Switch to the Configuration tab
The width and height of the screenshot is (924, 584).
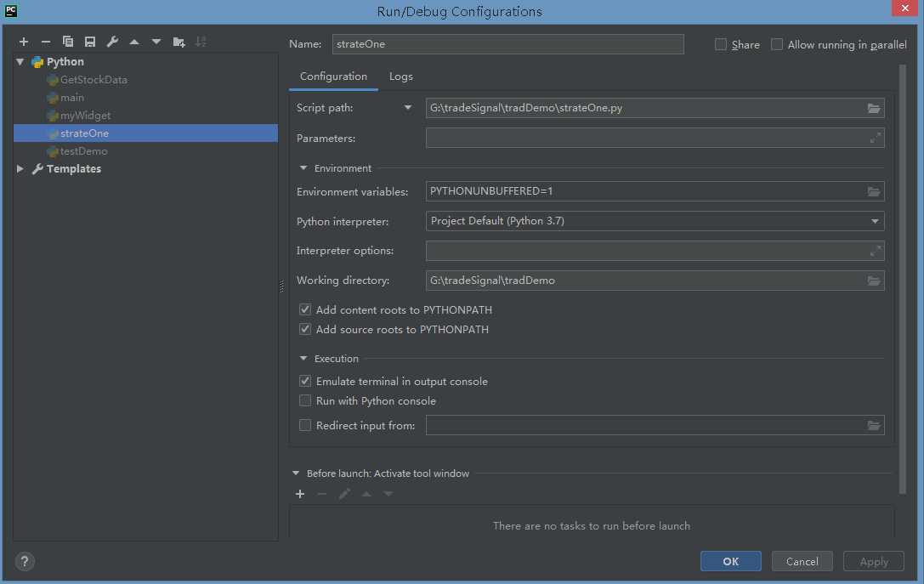(333, 77)
